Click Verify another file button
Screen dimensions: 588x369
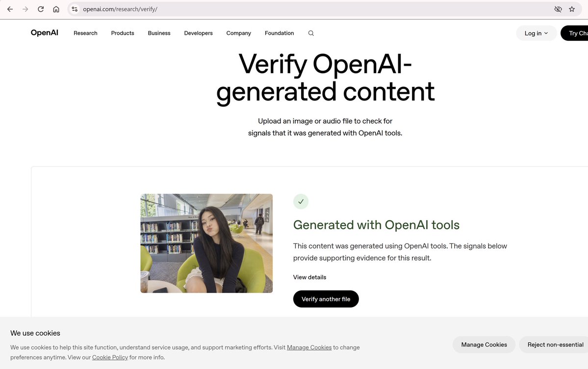click(326, 299)
